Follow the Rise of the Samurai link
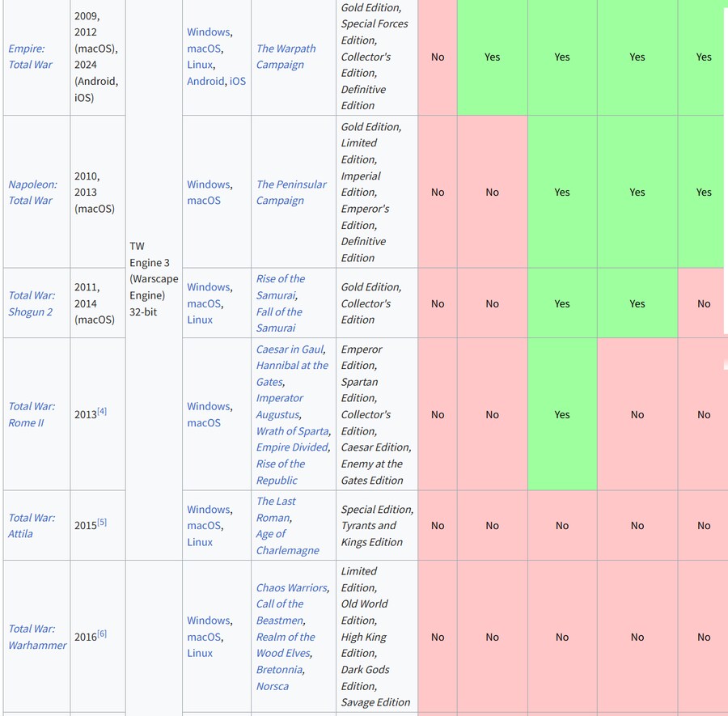The width and height of the screenshot is (728, 716). pos(281,287)
